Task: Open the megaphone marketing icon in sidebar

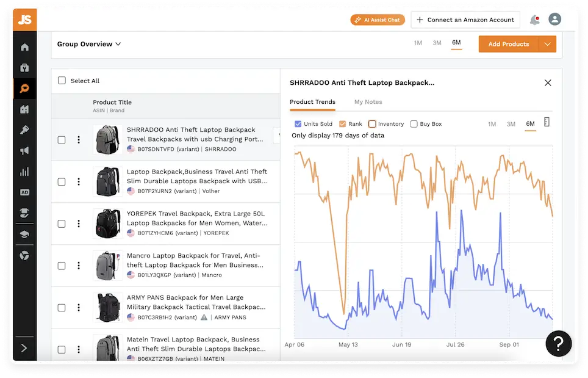Action: (24, 151)
